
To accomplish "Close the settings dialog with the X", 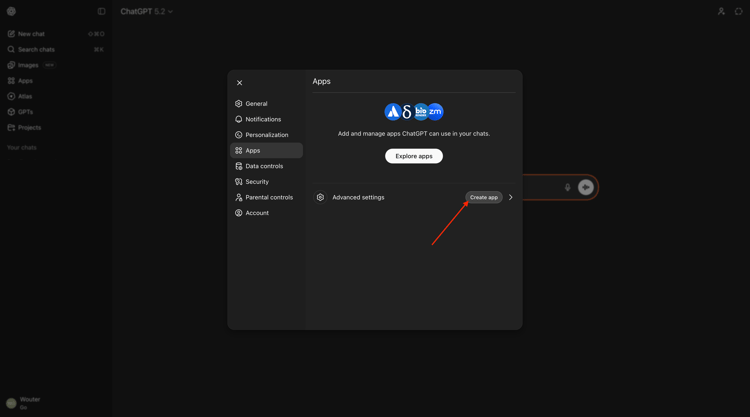I will click(x=240, y=83).
